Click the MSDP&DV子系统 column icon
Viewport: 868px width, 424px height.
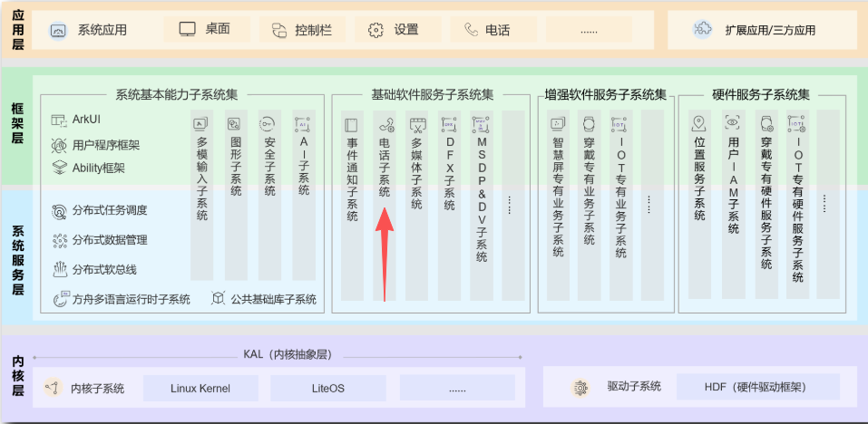click(x=481, y=125)
